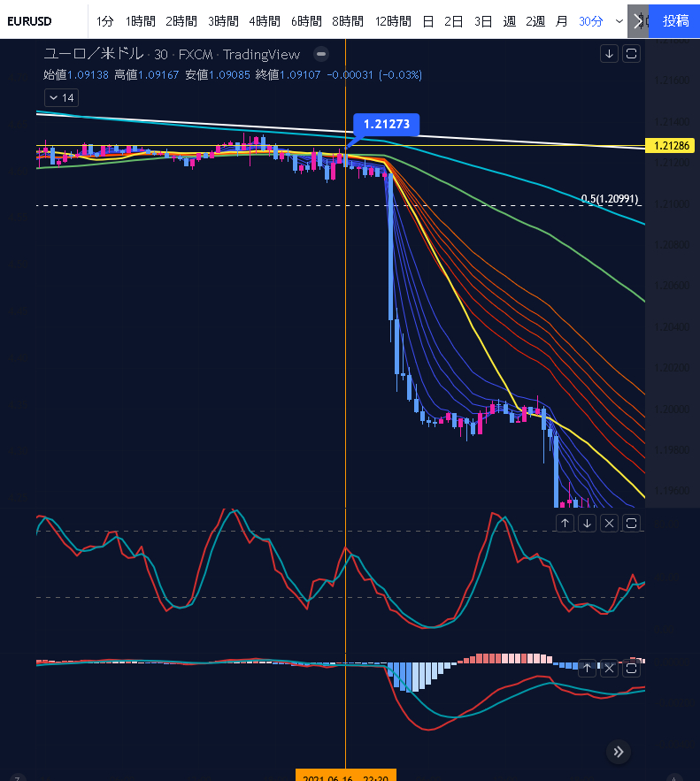This screenshot has height=781, width=700.
Task: Maximize the main price chart pane
Action: [631, 54]
